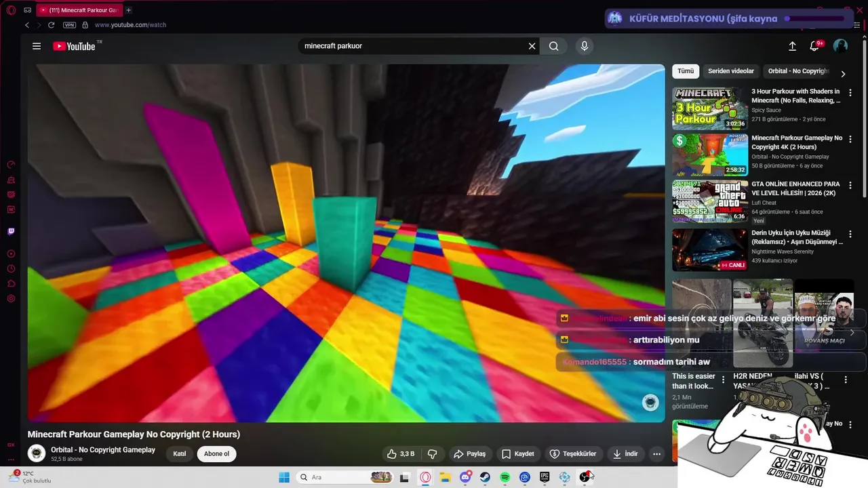The image size is (868, 488).
Task: Share the video via Paylaş
Action: [x=469, y=454]
